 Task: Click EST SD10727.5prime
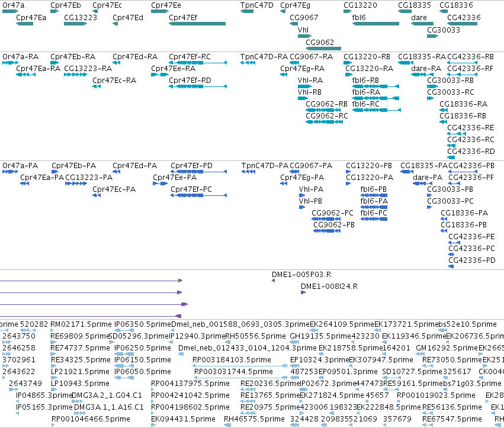(391, 378)
